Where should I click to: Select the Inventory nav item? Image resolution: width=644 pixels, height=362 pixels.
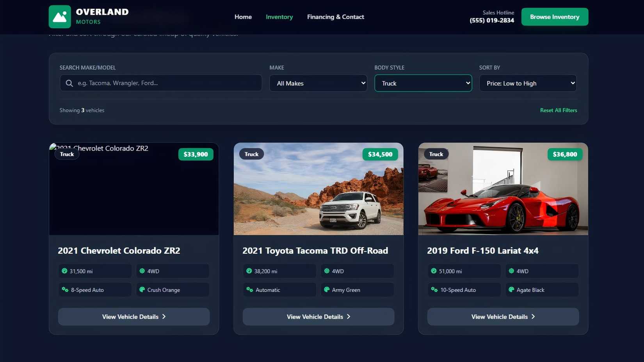[279, 17]
